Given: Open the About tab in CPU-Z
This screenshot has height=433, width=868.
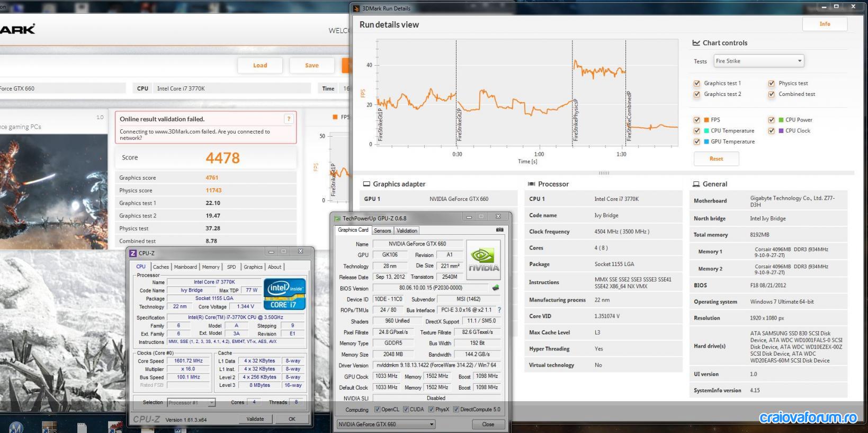Looking at the screenshot, I should point(274,267).
